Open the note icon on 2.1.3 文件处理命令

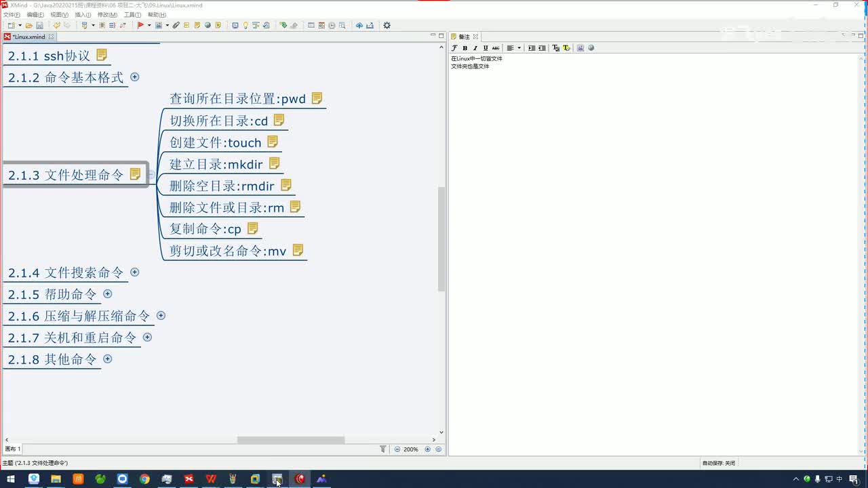[135, 174]
